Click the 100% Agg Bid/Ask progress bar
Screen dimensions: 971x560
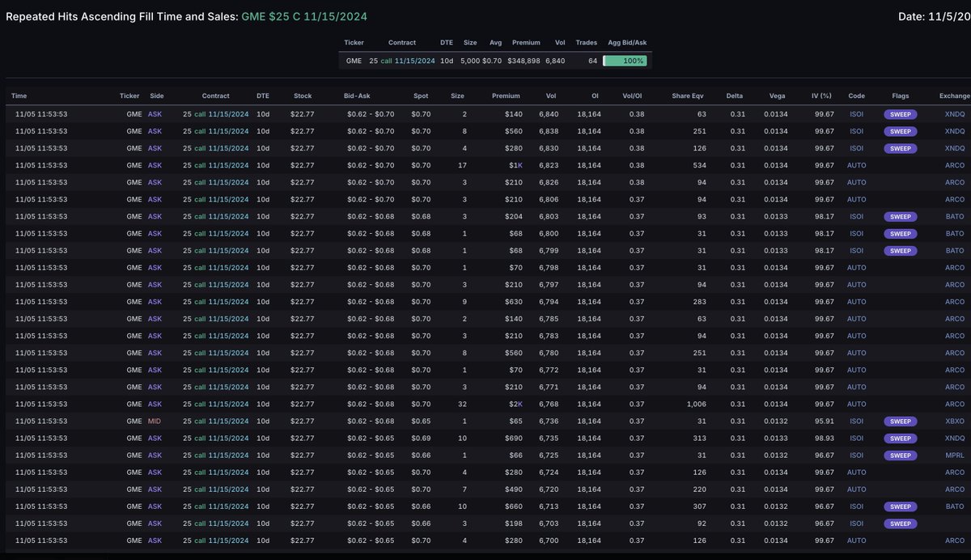[625, 61]
